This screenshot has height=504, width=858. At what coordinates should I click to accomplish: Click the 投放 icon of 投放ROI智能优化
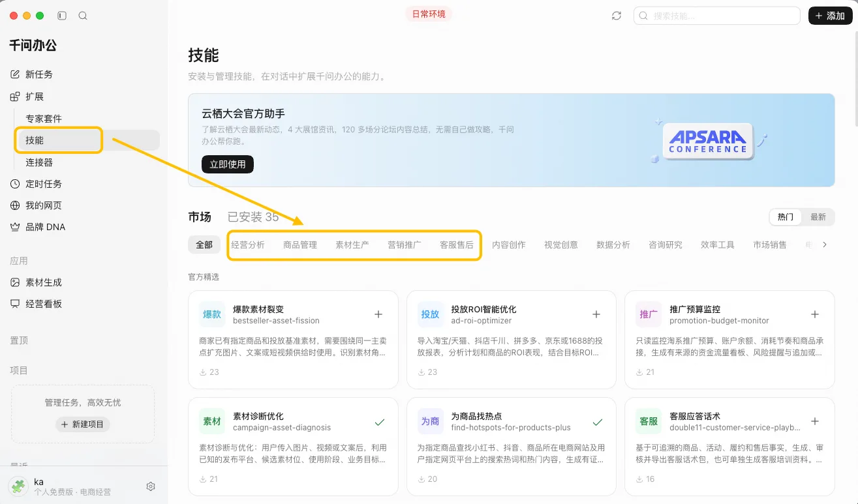430,314
